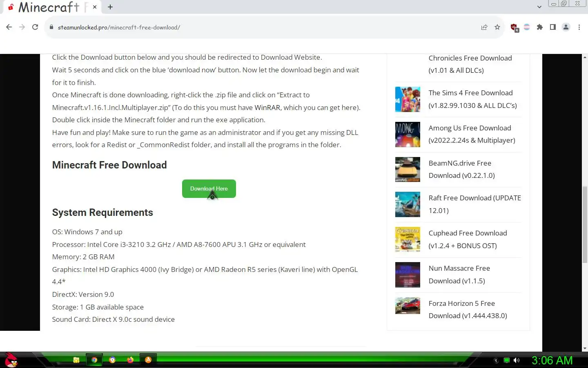
Task: Open the Chrome profile avatar
Action: coord(566,27)
